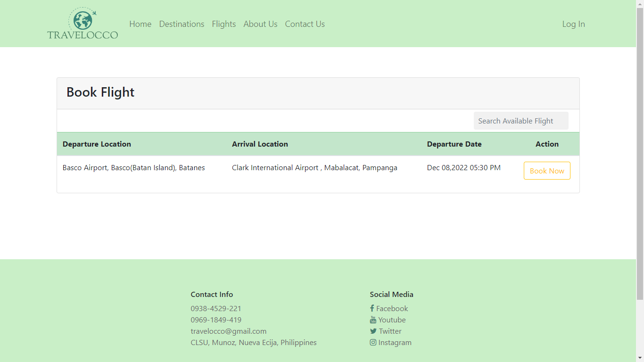Click the Twitter bird icon
Viewport: 644px width, 362px height.
point(373,331)
